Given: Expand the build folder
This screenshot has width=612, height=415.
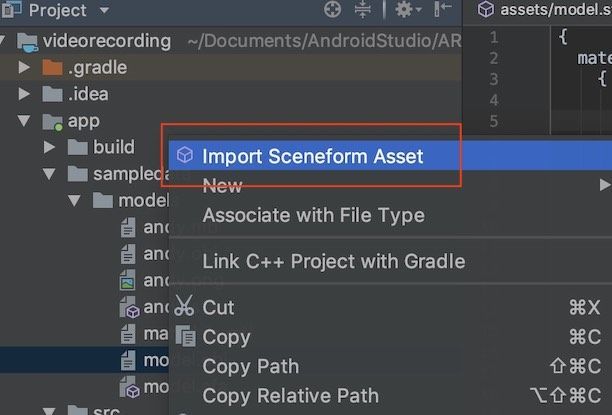Looking at the screenshot, I should point(50,148).
